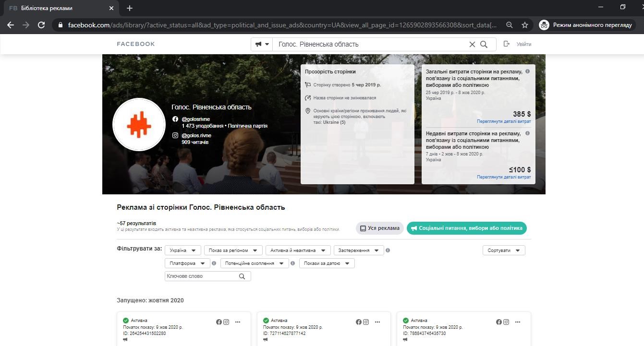Open options menu for ad ID 788843745435730
Viewport: 644px width, 346px height.
click(x=518, y=322)
